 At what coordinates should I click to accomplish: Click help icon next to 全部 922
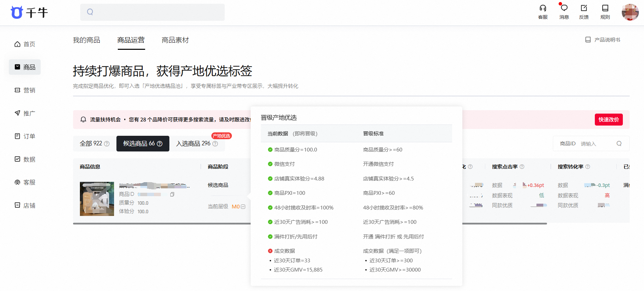tap(107, 144)
